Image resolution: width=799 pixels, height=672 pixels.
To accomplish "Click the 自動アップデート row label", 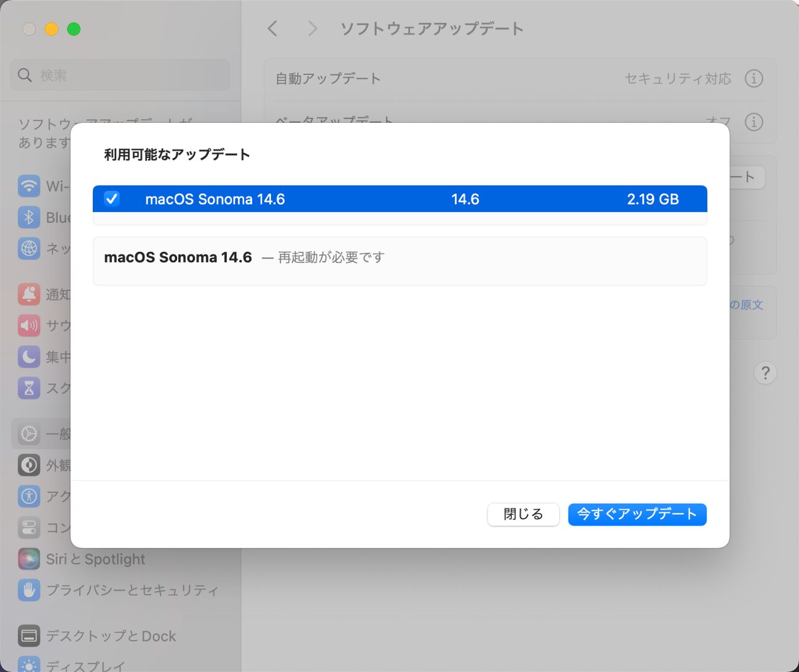I will click(328, 79).
